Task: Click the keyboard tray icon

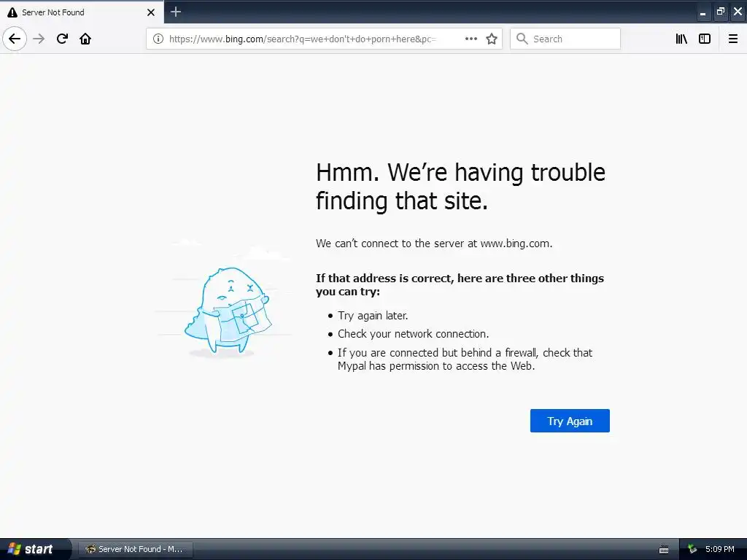Action: pos(664,549)
